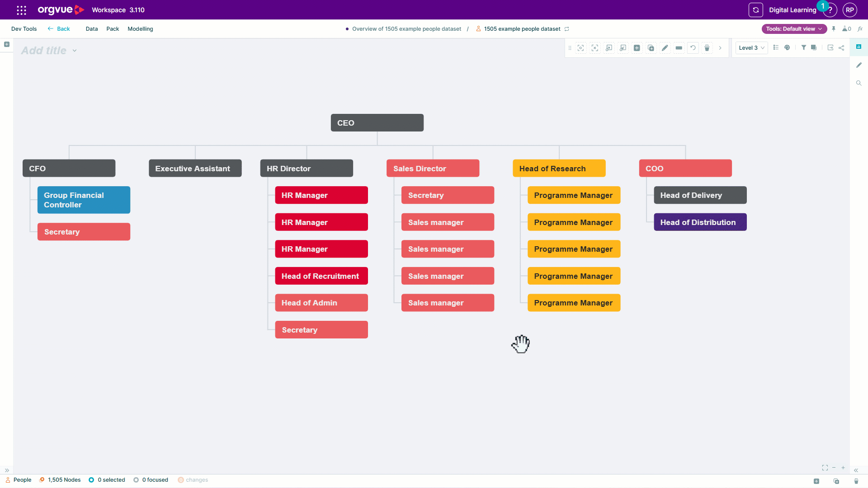868x488 pixels.
Task: Click the add node plus icon
Action: pos(637,48)
